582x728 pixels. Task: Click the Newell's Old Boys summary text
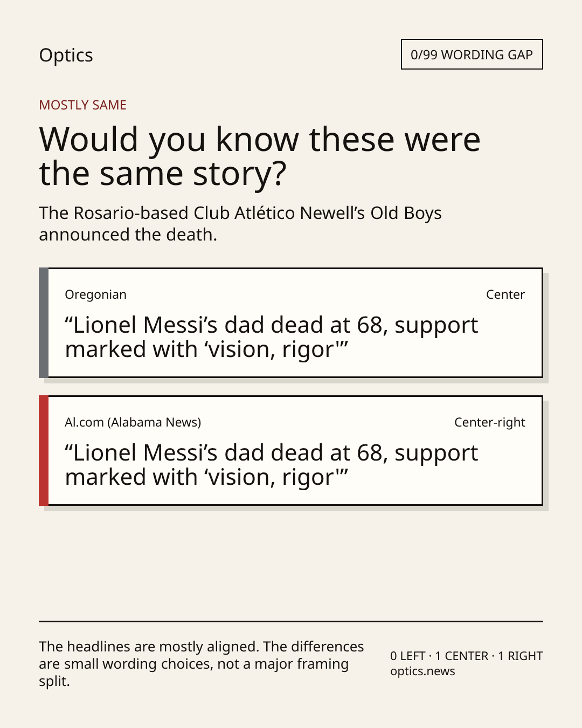(x=240, y=224)
